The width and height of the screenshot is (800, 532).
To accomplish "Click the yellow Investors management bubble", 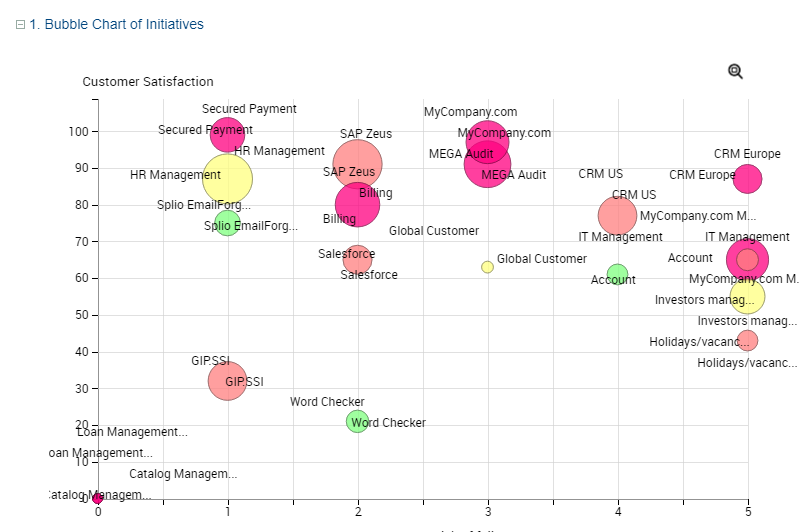I will pyautogui.click(x=747, y=296).
